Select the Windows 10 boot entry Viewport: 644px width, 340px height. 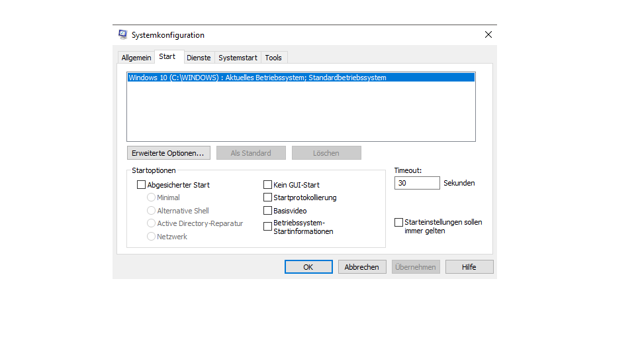tap(301, 78)
